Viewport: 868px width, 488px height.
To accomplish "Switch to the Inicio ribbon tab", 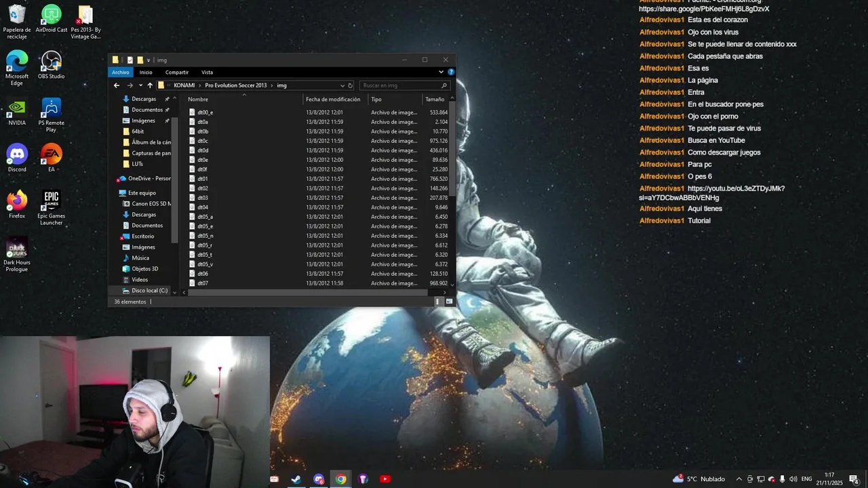I will [x=146, y=73].
